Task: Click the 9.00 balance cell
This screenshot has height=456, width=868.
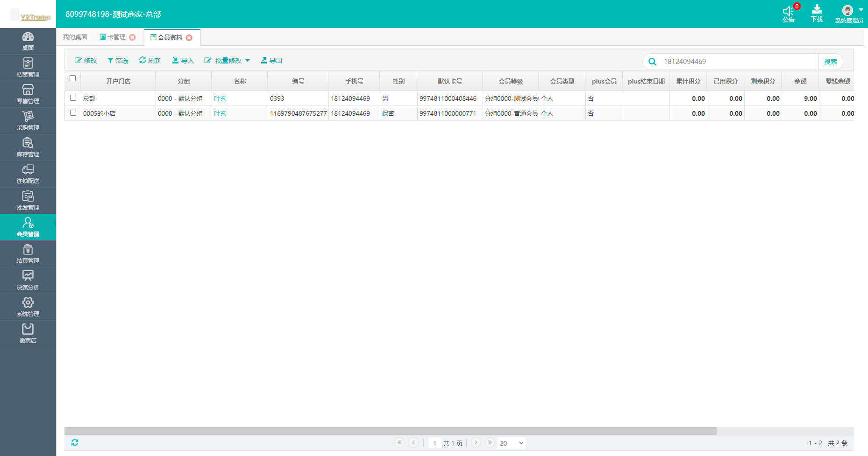Action: 800,98
